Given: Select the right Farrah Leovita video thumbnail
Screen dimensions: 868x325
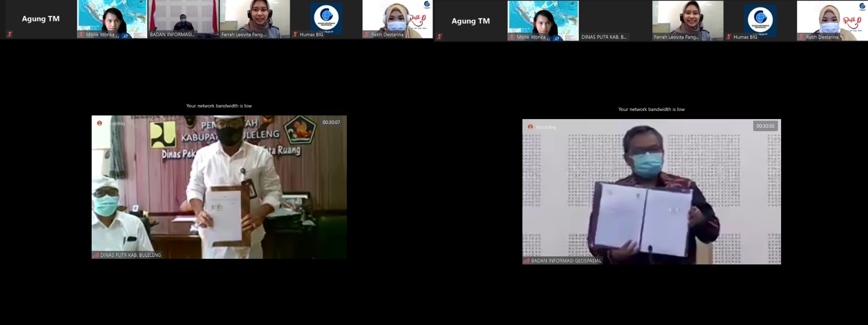Looking at the screenshot, I should point(687,20).
